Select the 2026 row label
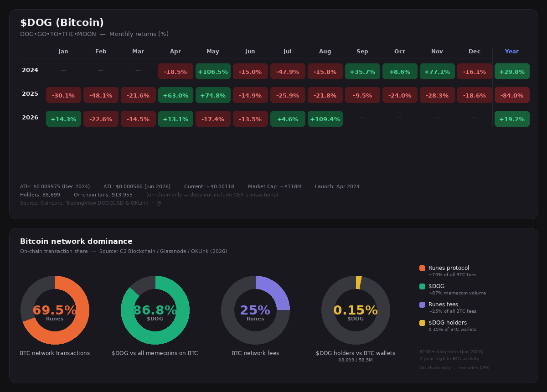The width and height of the screenshot is (547, 392). click(30, 118)
